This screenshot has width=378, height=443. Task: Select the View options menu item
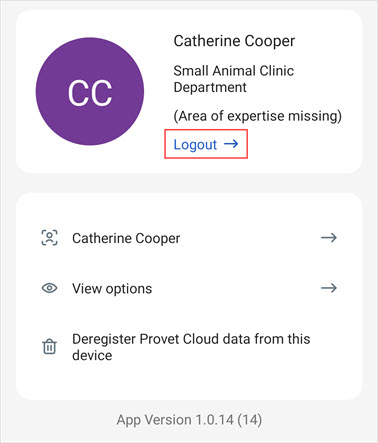(189, 288)
